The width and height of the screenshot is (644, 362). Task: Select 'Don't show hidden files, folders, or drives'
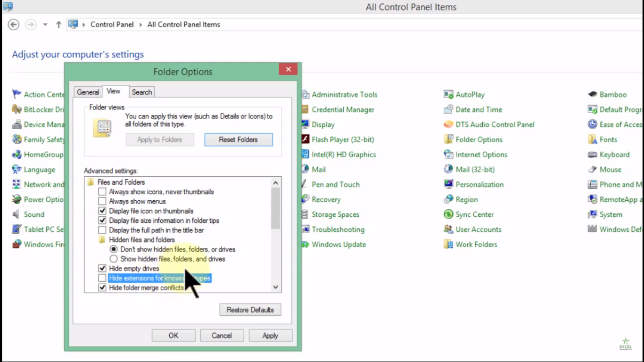[x=114, y=249]
